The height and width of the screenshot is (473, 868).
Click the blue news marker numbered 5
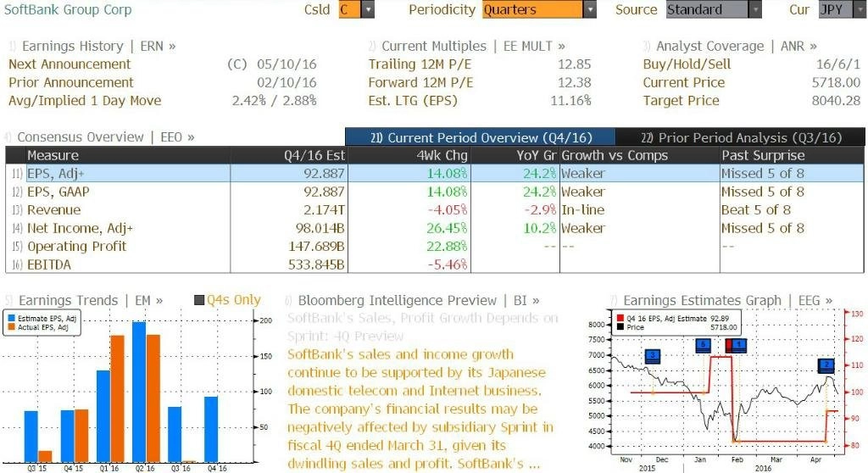click(703, 346)
